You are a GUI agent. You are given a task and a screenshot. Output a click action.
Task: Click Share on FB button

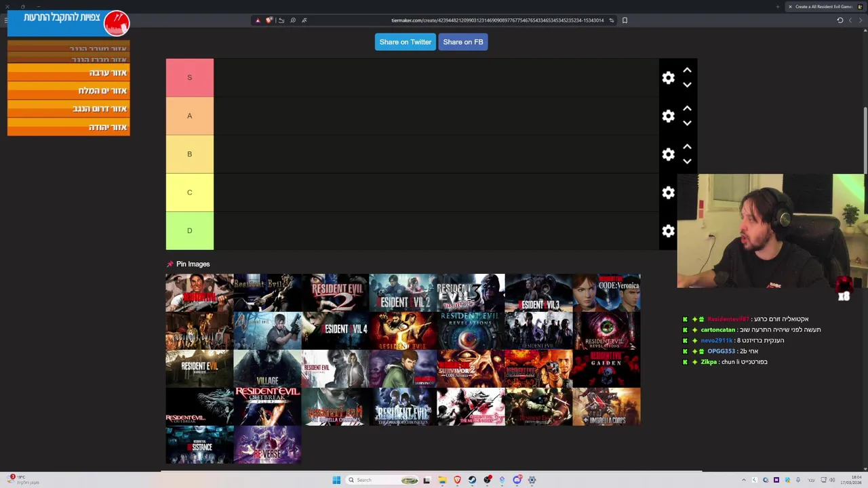tap(463, 42)
